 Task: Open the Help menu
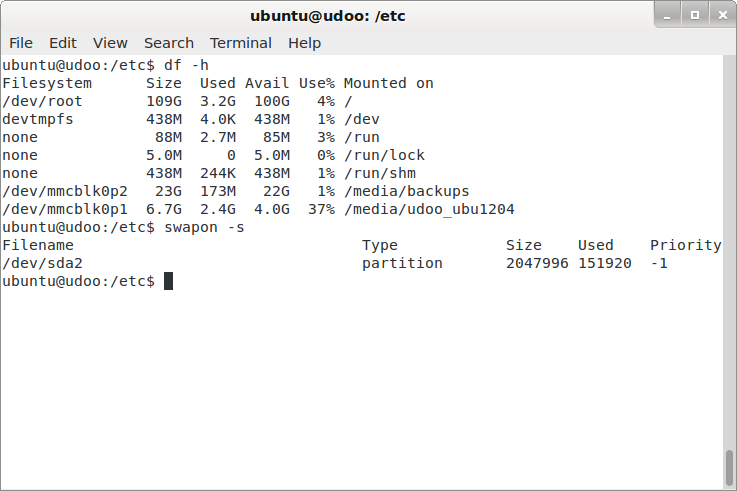[304, 43]
